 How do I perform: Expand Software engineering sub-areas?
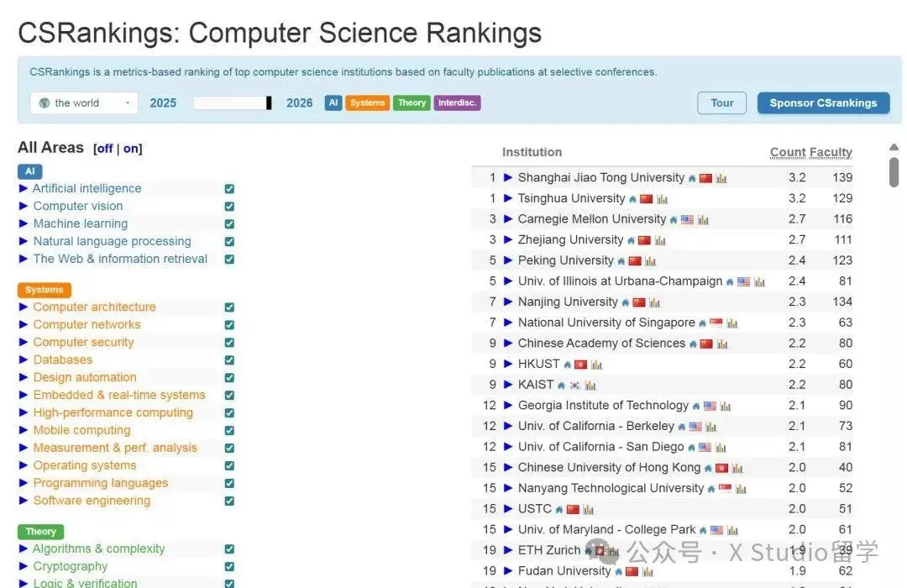click(x=24, y=501)
